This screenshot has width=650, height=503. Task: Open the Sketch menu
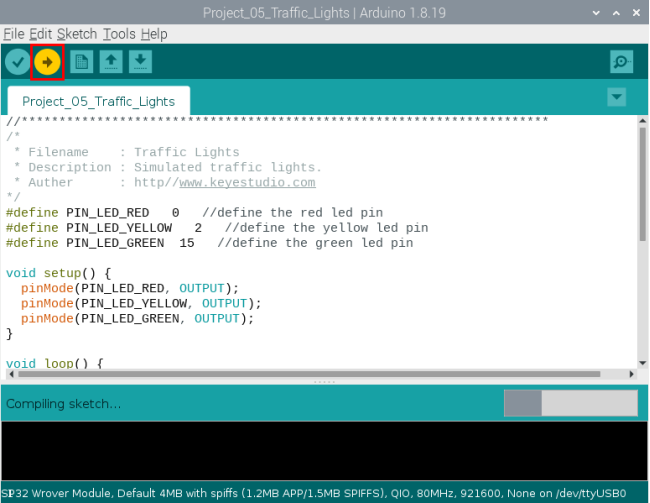point(77,34)
